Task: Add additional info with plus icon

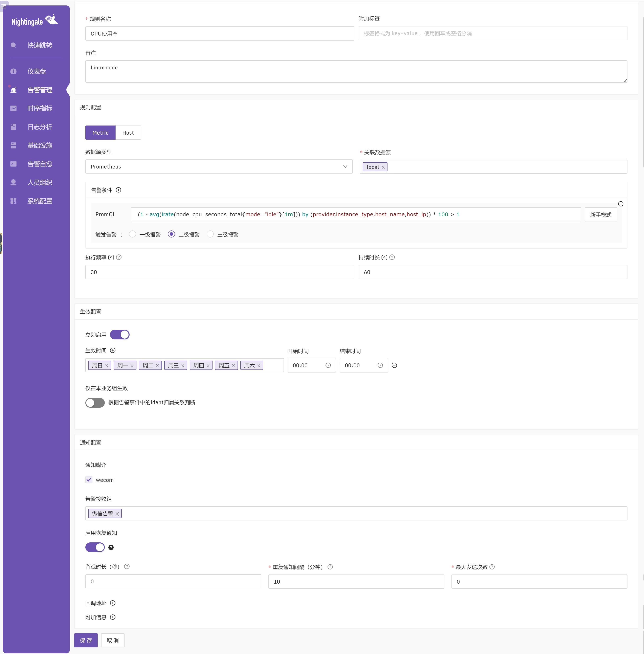Action: coord(113,617)
